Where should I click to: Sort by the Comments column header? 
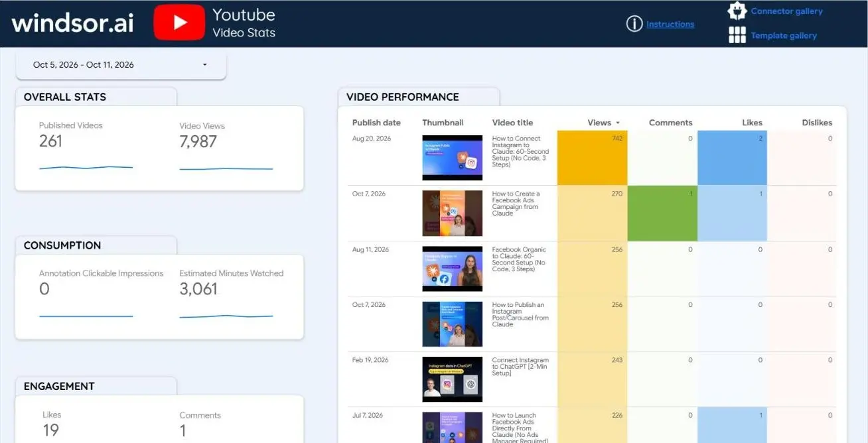pyautogui.click(x=670, y=123)
